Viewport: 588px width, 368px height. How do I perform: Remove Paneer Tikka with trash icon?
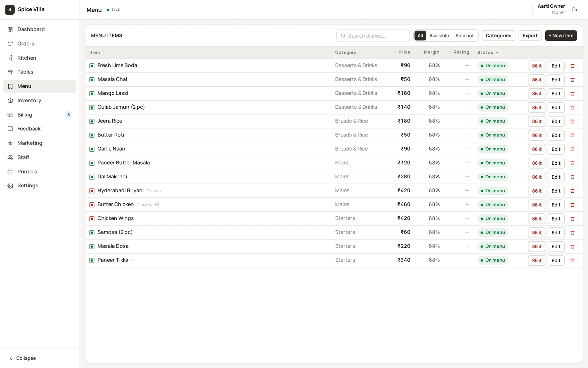572,260
